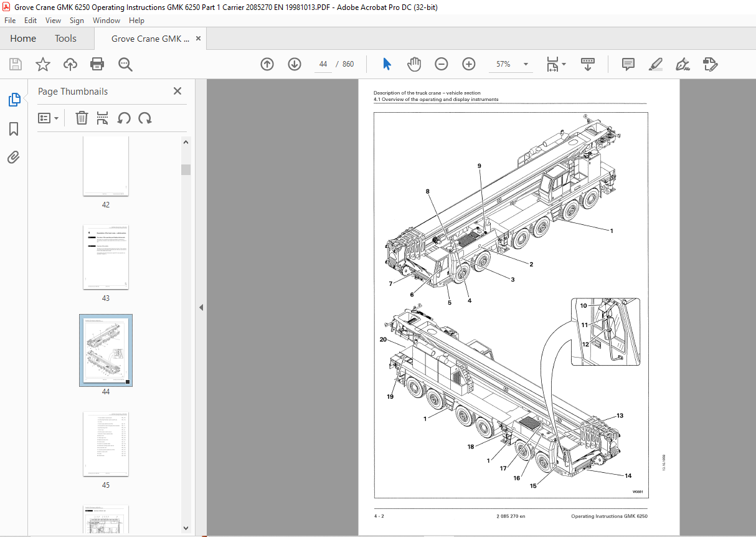756x537 pixels.
Task: Open the 57% zoom level dropdown
Action: tap(526, 64)
